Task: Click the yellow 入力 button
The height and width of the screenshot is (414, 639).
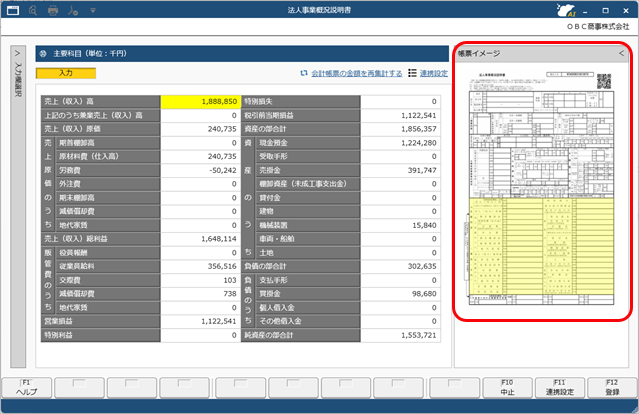Action: 66,73
